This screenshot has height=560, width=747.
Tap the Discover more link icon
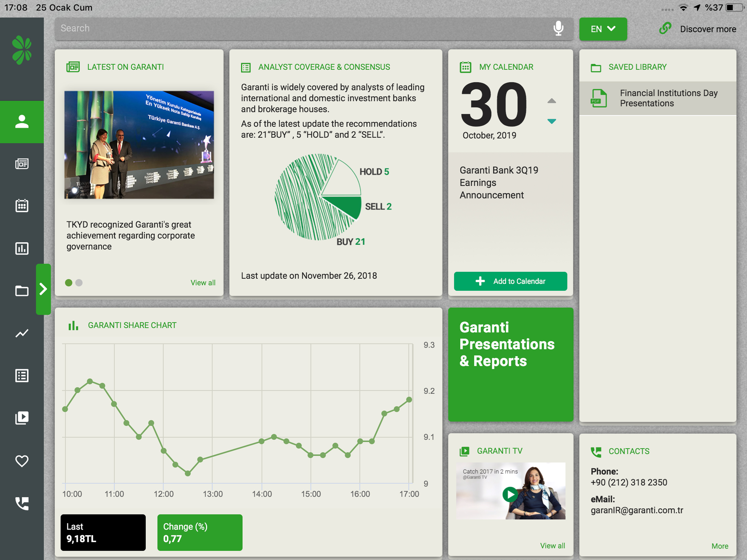[665, 28]
